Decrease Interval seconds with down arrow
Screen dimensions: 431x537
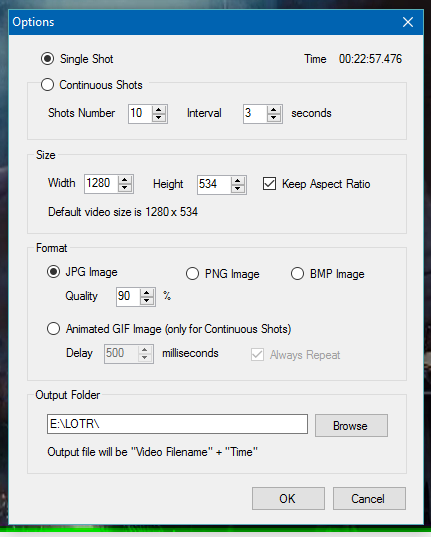273,117
